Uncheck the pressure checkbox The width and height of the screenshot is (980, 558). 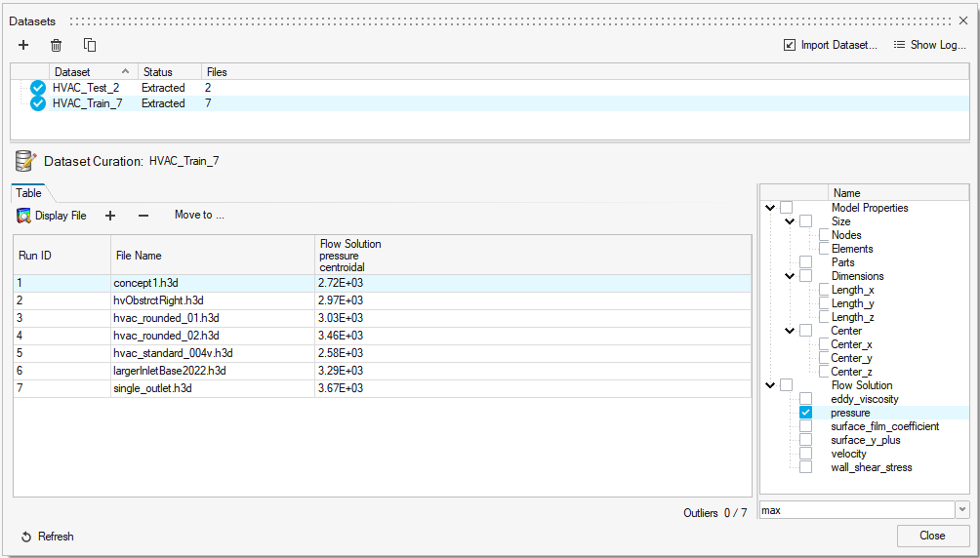806,413
